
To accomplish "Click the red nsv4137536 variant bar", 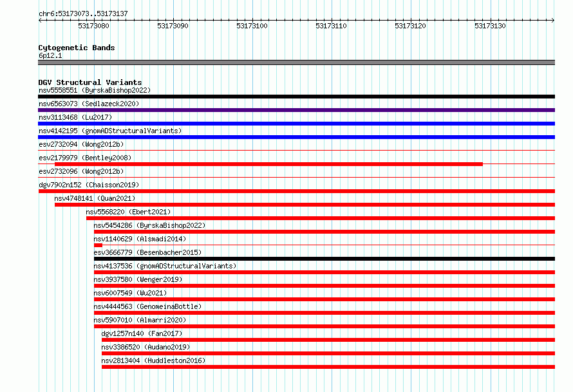I will 324,272.
